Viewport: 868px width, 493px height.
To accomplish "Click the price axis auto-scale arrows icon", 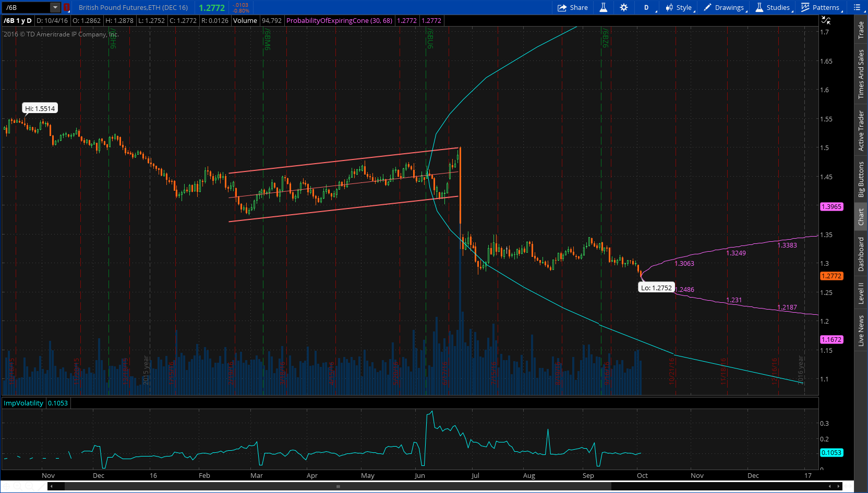I will coord(826,21).
